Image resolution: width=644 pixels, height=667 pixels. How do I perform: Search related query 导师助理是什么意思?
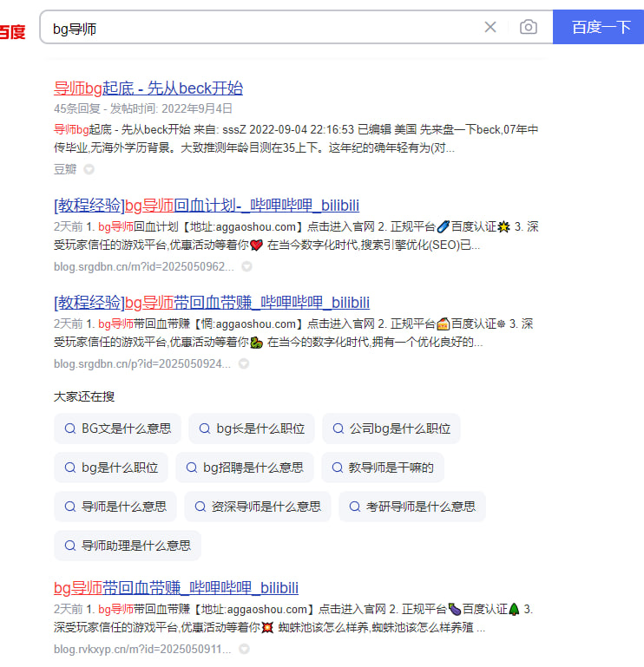click(128, 546)
